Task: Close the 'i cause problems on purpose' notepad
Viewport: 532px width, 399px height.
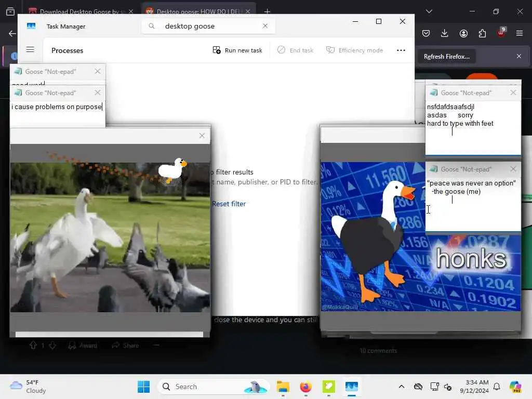Action: [x=98, y=92]
